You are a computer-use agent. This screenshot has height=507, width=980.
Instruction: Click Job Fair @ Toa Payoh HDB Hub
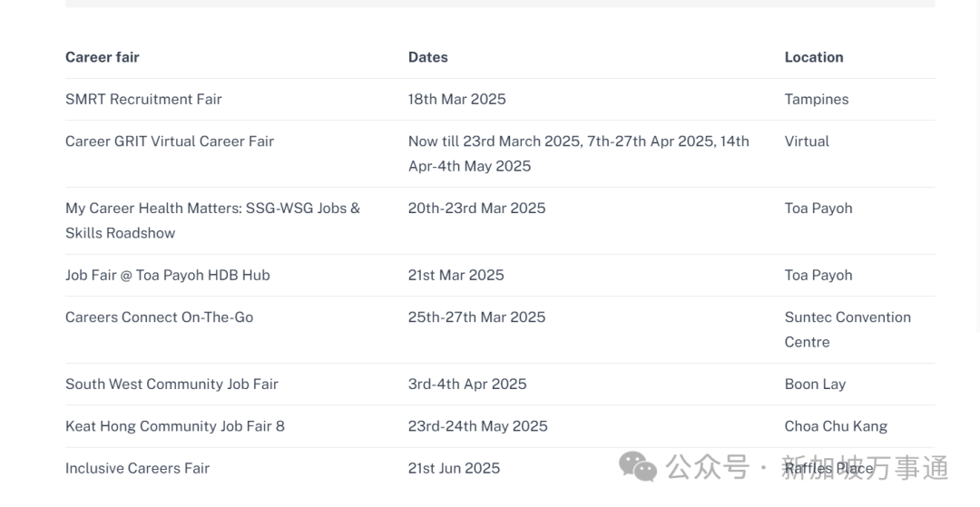168,276
